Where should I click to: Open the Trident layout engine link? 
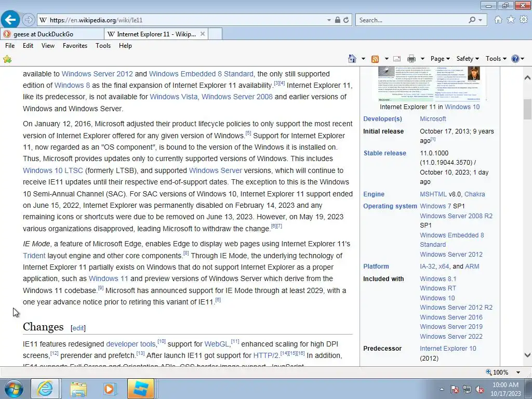(x=34, y=256)
